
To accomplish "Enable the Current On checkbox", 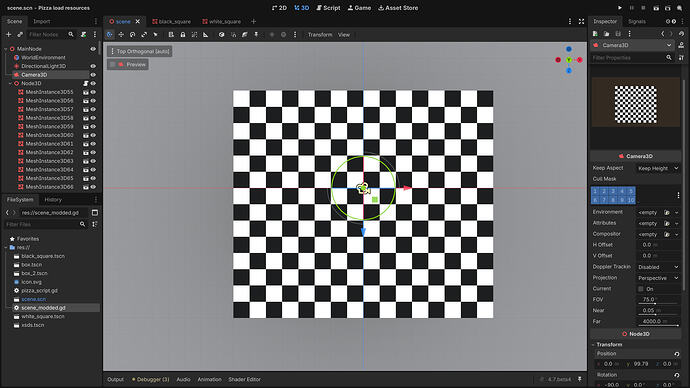I will tap(641, 289).
